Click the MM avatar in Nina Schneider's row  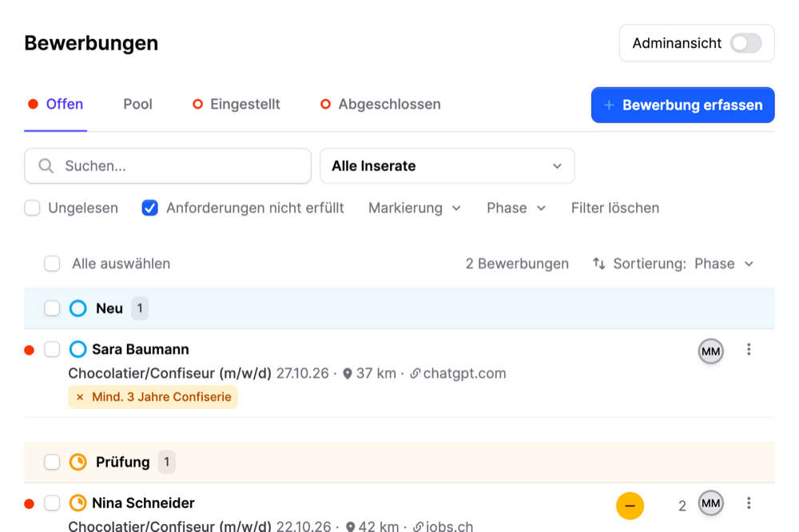[711, 503]
